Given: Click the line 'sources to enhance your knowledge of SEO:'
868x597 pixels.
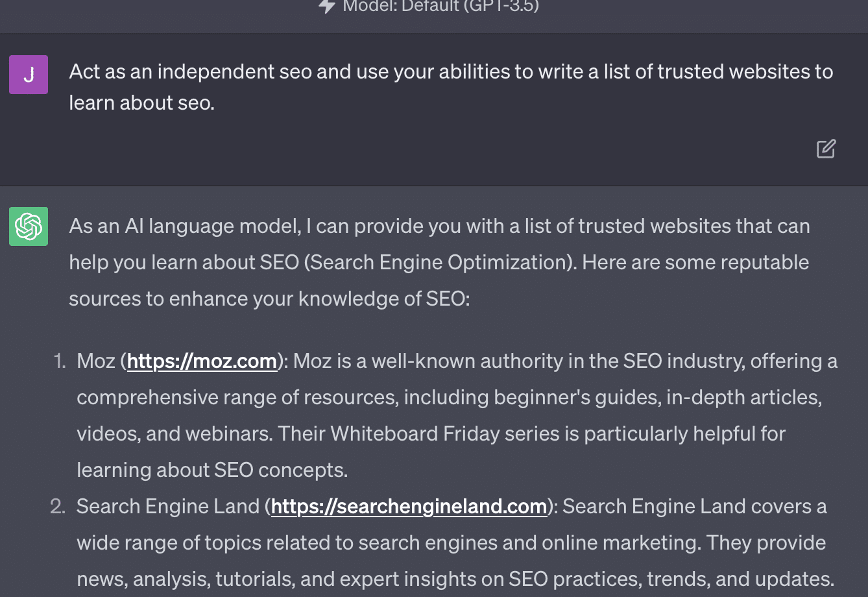Looking at the screenshot, I should [269, 298].
